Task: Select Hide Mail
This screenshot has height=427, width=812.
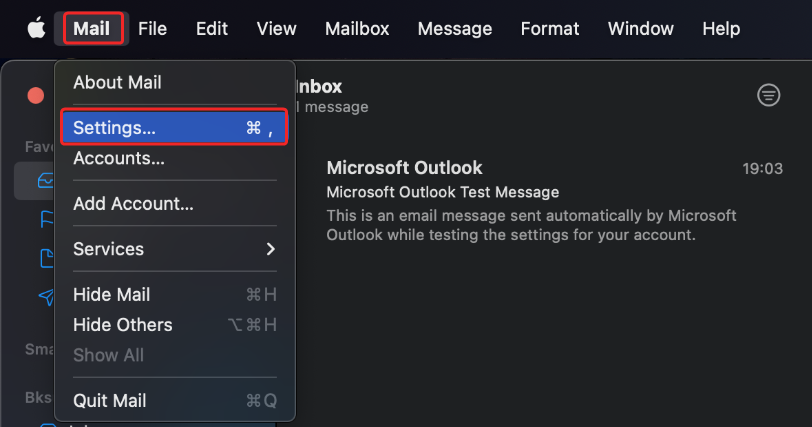Action: [175, 295]
